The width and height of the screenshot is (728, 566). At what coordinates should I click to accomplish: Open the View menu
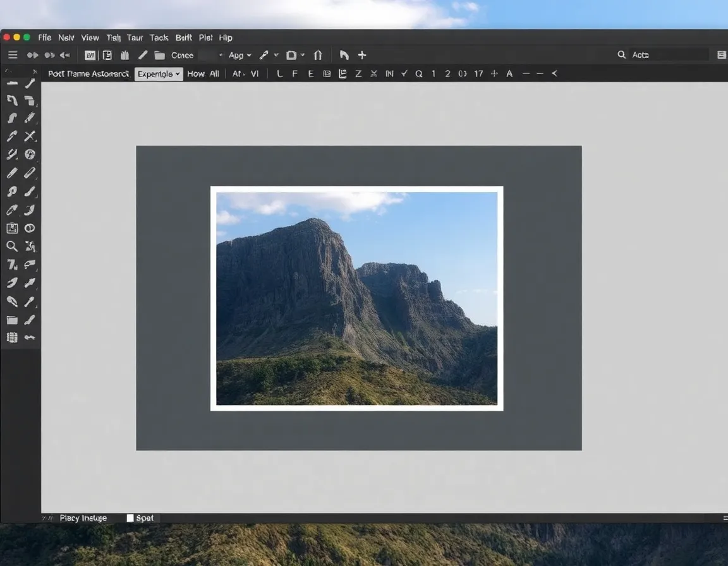point(90,38)
